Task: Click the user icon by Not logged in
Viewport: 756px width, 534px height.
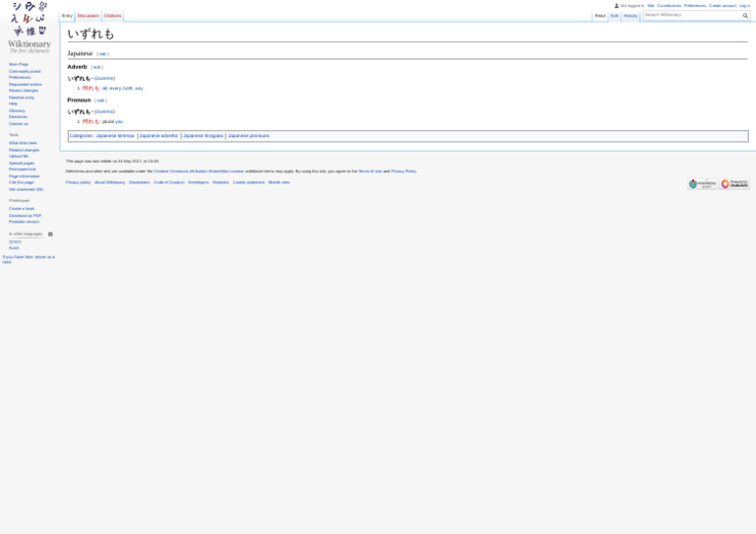Action: click(x=616, y=6)
